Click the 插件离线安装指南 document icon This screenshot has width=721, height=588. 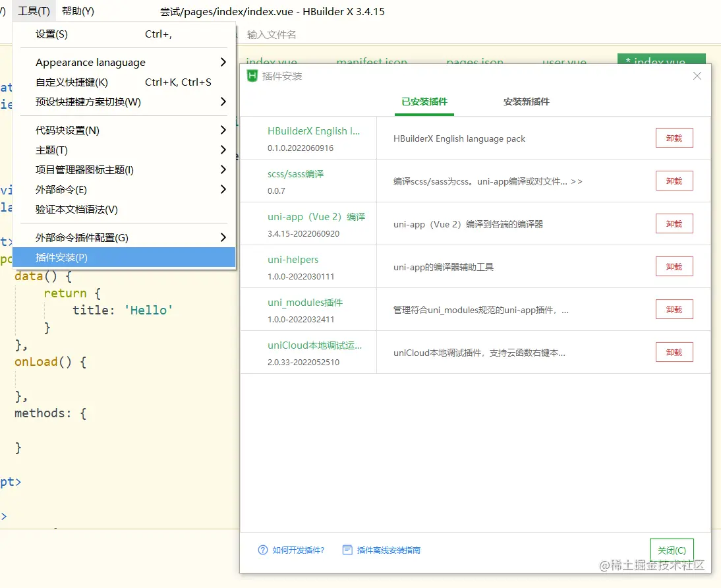(347, 550)
